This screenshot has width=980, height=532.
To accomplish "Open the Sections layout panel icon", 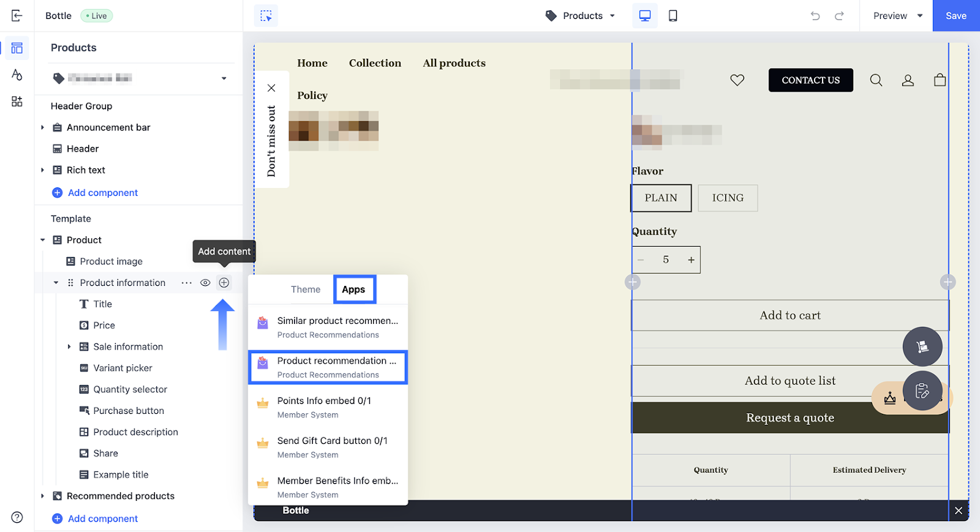I will [x=17, y=48].
